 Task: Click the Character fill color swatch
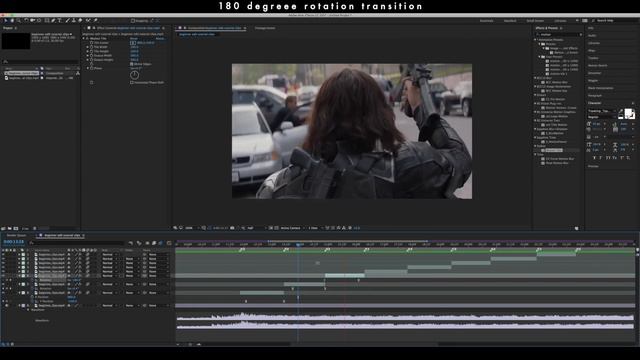(x=628, y=112)
